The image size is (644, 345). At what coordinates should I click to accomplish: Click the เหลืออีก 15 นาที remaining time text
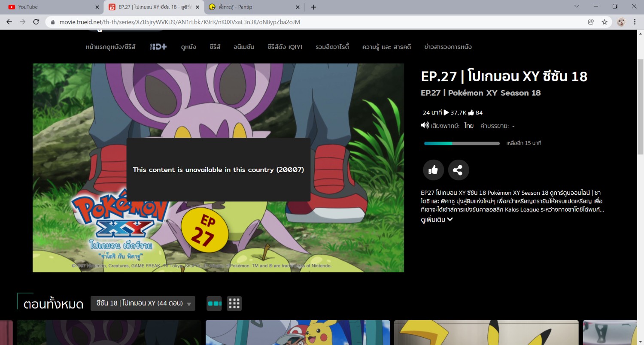coord(524,143)
